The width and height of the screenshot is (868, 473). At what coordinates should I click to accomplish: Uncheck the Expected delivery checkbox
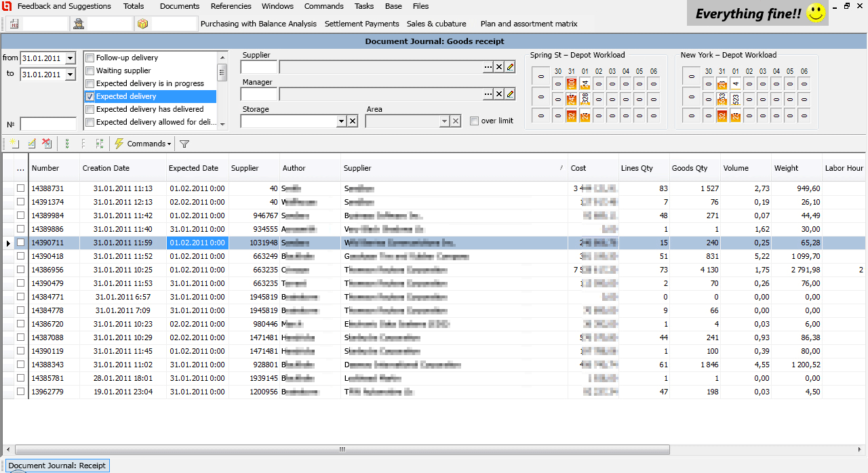(x=90, y=96)
